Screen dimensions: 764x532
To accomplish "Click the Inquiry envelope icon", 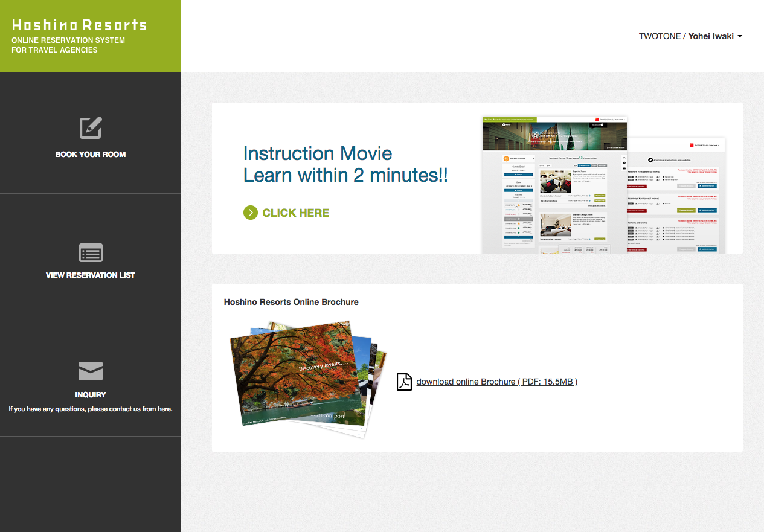I will tap(91, 371).
